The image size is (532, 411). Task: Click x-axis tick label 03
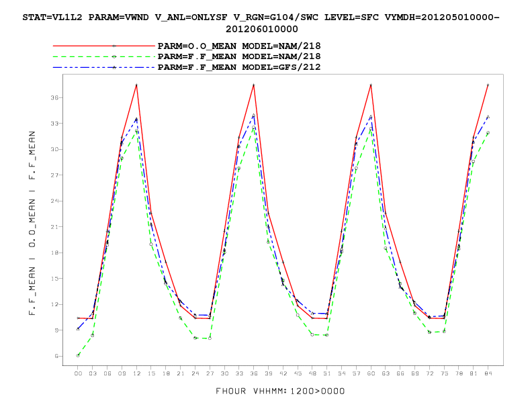[x=93, y=373]
